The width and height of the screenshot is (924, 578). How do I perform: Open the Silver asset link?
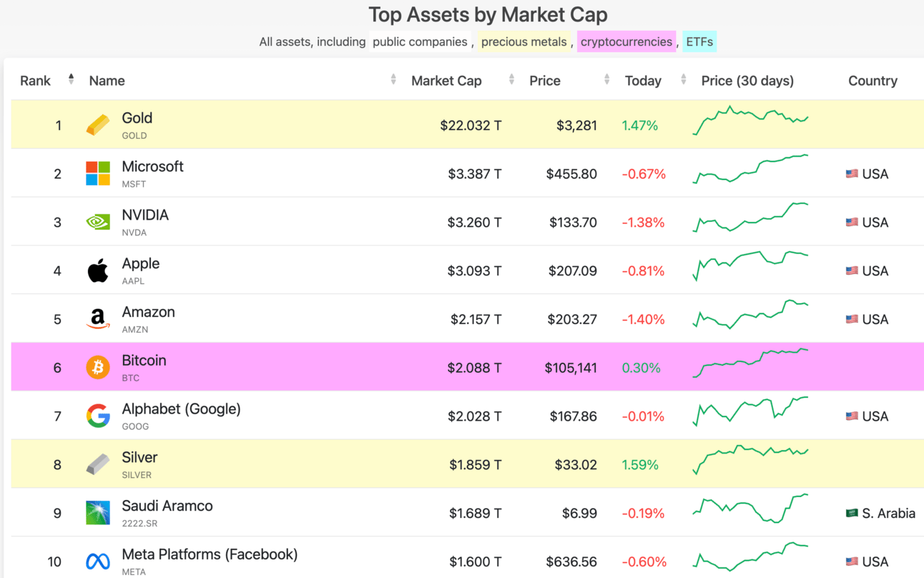(139, 458)
